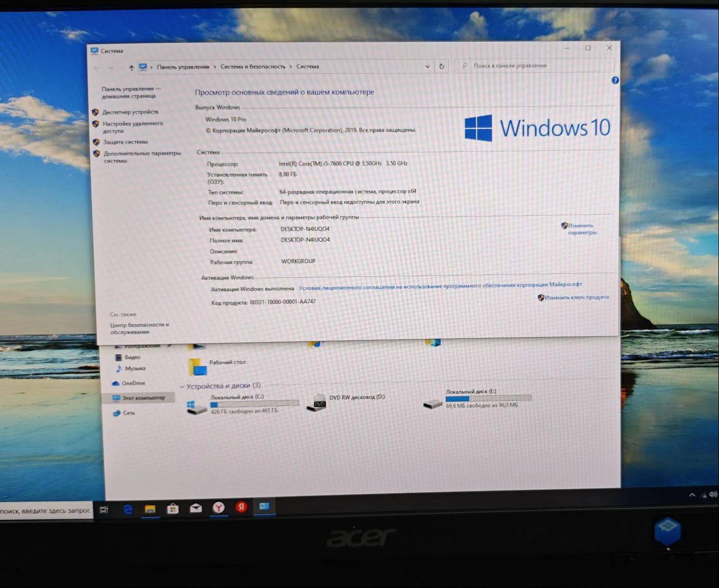Click the product code 00331-10000-00001-AA747
The height and width of the screenshot is (588, 719).
click(x=283, y=302)
